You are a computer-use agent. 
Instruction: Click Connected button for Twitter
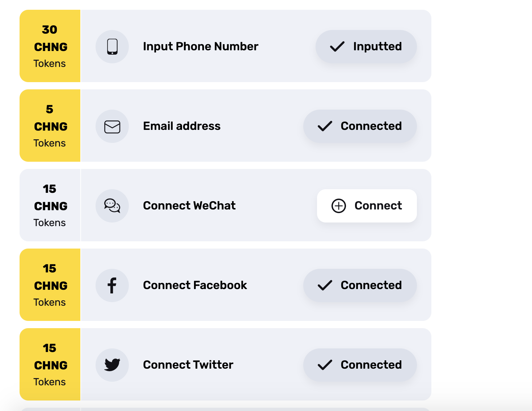(x=360, y=365)
